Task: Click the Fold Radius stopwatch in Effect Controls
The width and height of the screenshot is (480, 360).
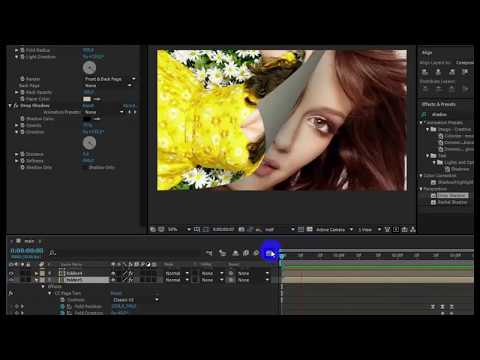Action: (x=22, y=50)
